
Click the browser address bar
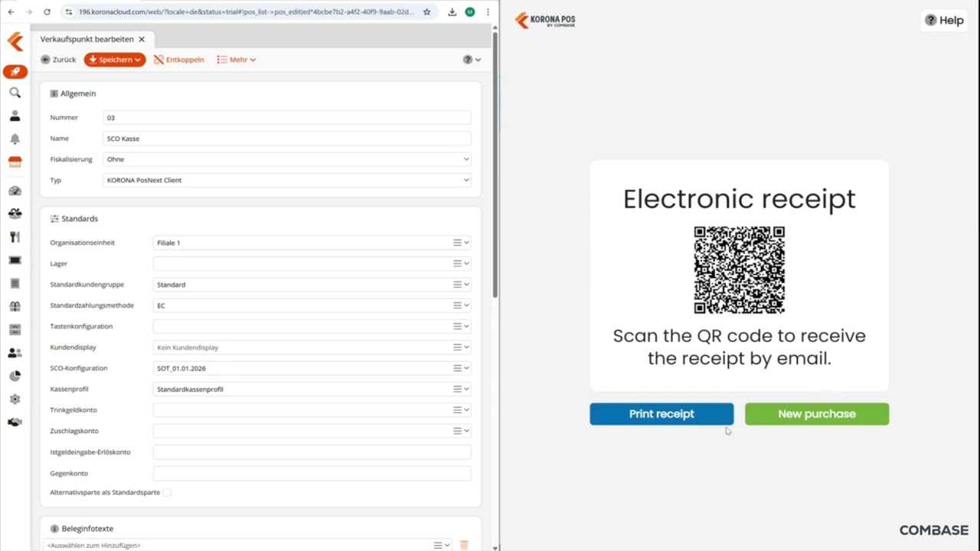(x=246, y=12)
